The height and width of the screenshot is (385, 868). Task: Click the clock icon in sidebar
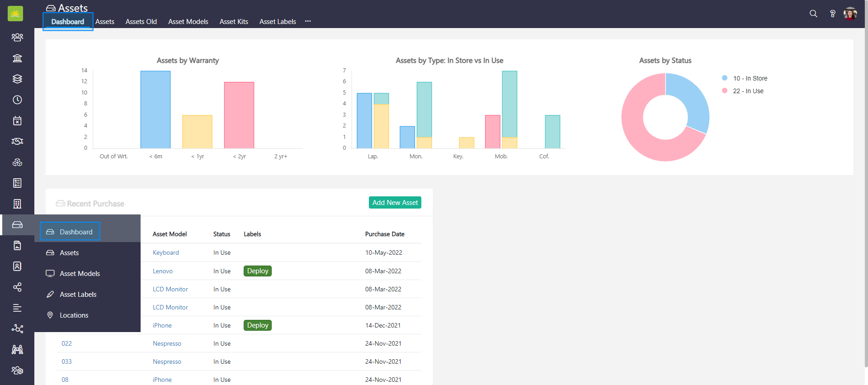[x=17, y=100]
